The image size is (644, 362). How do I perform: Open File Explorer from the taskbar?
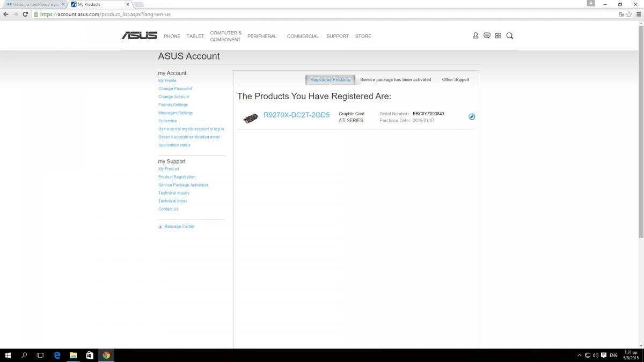tap(74, 355)
